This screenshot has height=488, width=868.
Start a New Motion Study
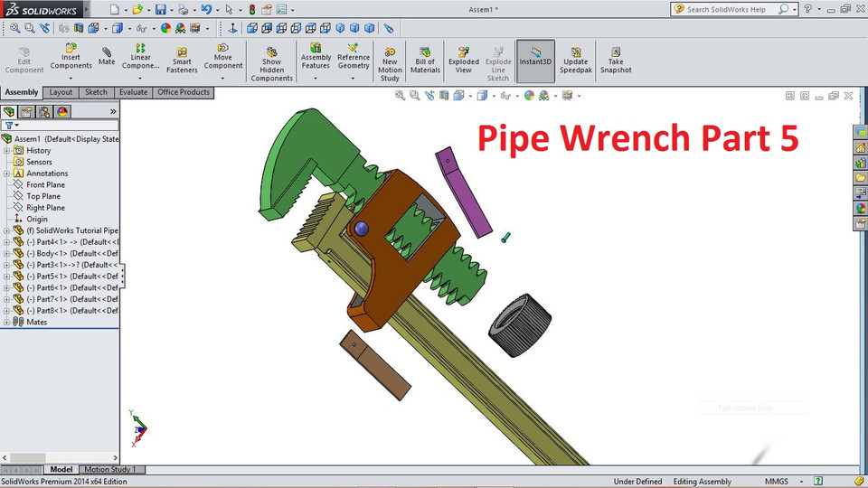390,64
